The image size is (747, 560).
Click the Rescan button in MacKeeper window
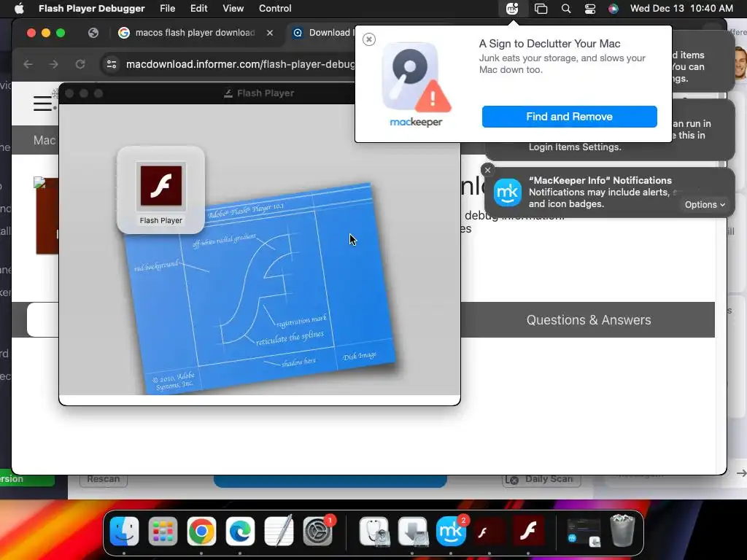[104, 479]
